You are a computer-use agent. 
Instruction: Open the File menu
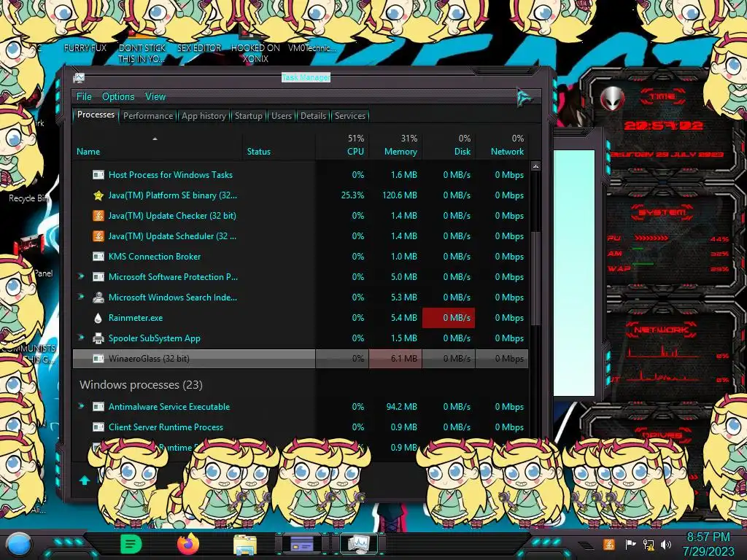coord(84,97)
